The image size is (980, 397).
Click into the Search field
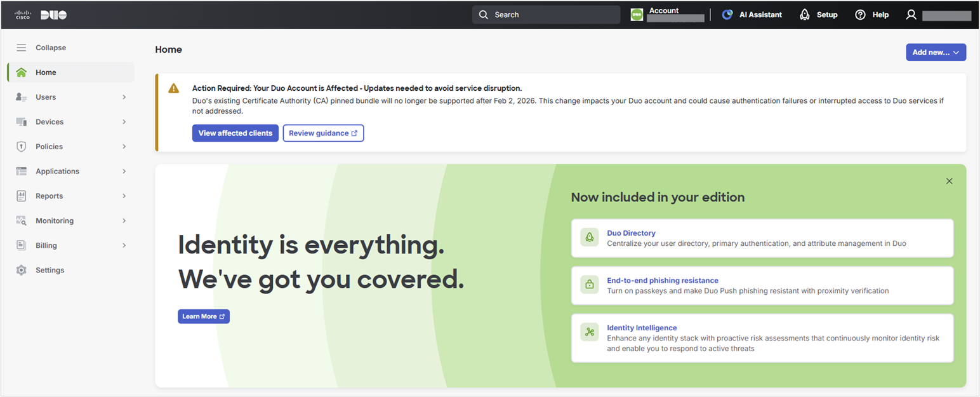546,15
